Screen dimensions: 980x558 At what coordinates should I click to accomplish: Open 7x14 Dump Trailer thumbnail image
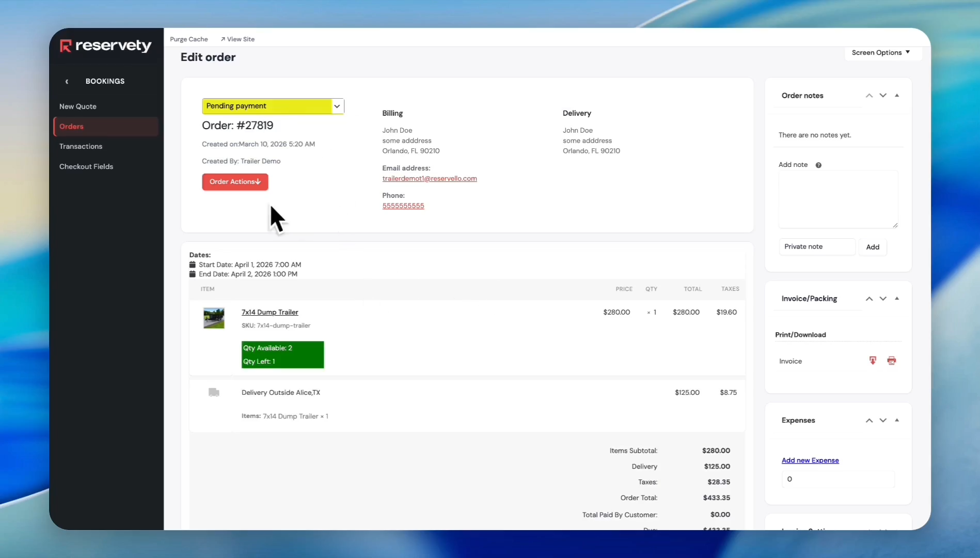[x=214, y=318]
